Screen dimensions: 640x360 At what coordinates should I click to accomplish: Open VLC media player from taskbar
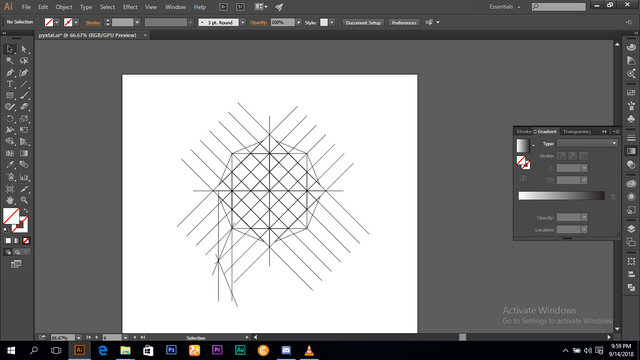point(309,350)
